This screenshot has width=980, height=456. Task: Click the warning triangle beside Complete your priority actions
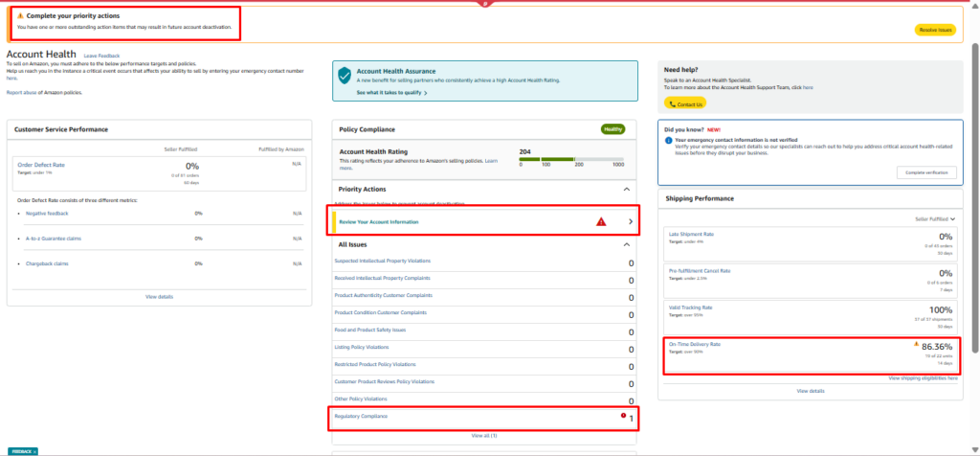[x=21, y=15]
